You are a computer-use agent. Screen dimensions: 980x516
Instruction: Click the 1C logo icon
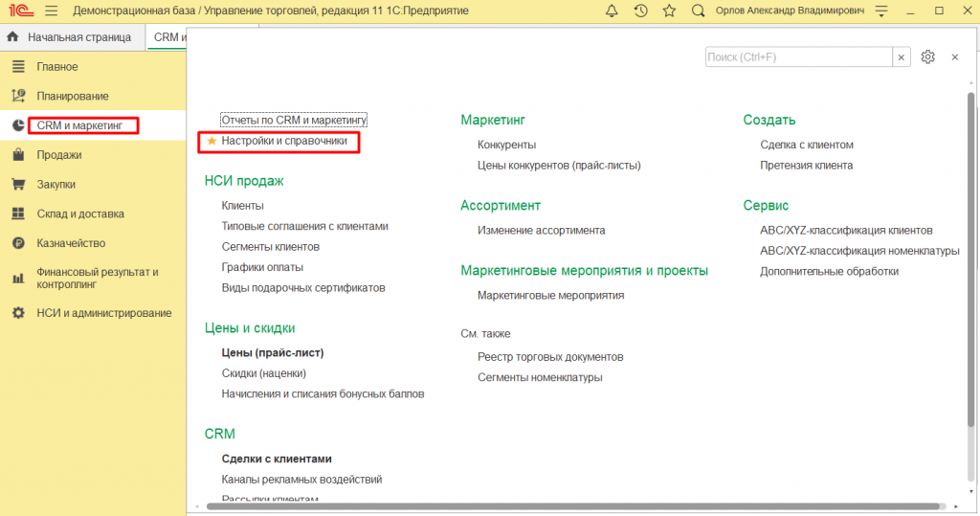[x=20, y=11]
